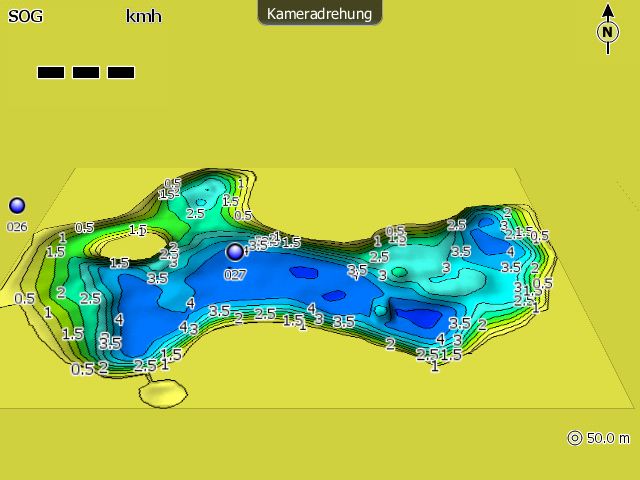Click the SOG data label
The width and height of the screenshot is (640, 480).
click(25, 16)
